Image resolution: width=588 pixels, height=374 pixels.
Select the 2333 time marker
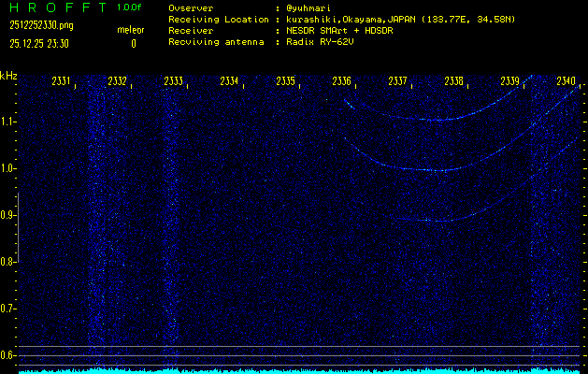tap(174, 82)
